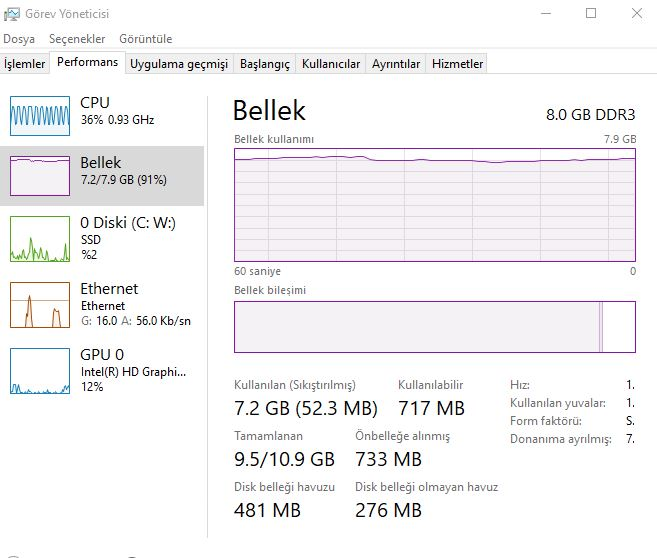Click the Bellek kullanımı large graph
The height and width of the screenshot is (558, 657).
pyautogui.click(x=435, y=205)
